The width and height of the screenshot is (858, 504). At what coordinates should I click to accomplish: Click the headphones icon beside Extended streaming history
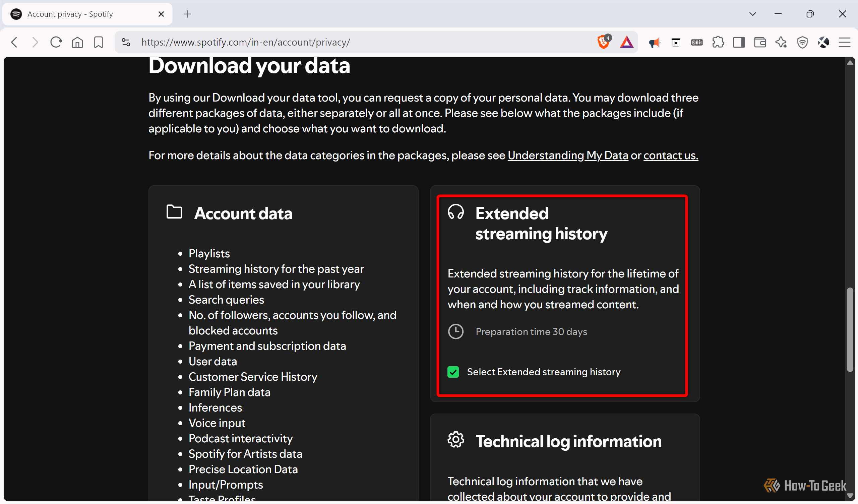click(455, 212)
